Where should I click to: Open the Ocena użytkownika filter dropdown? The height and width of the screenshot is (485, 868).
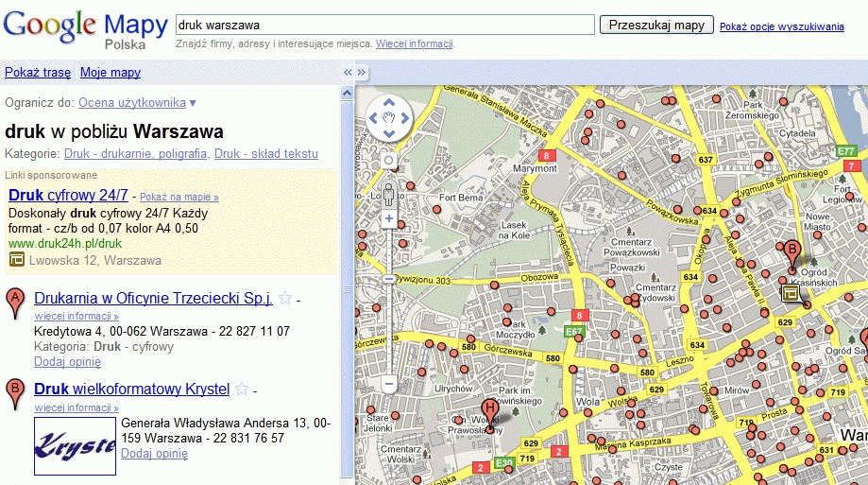pyautogui.click(x=137, y=102)
